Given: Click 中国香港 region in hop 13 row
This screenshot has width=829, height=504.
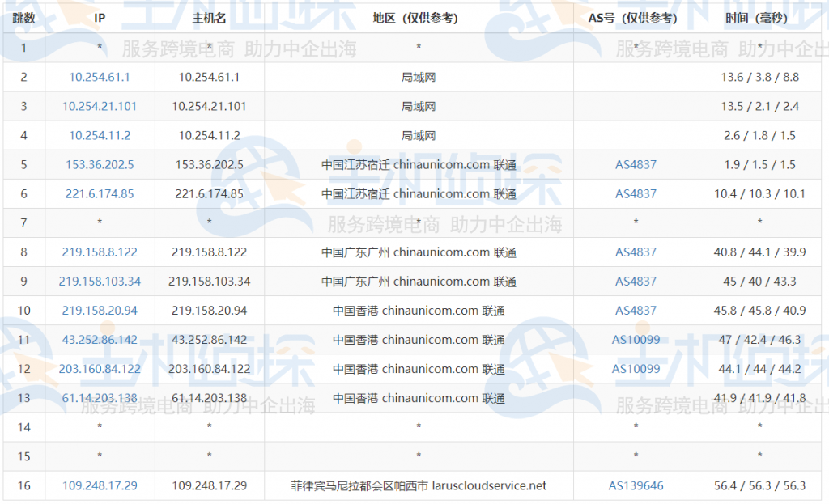Looking at the screenshot, I should point(419,398).
